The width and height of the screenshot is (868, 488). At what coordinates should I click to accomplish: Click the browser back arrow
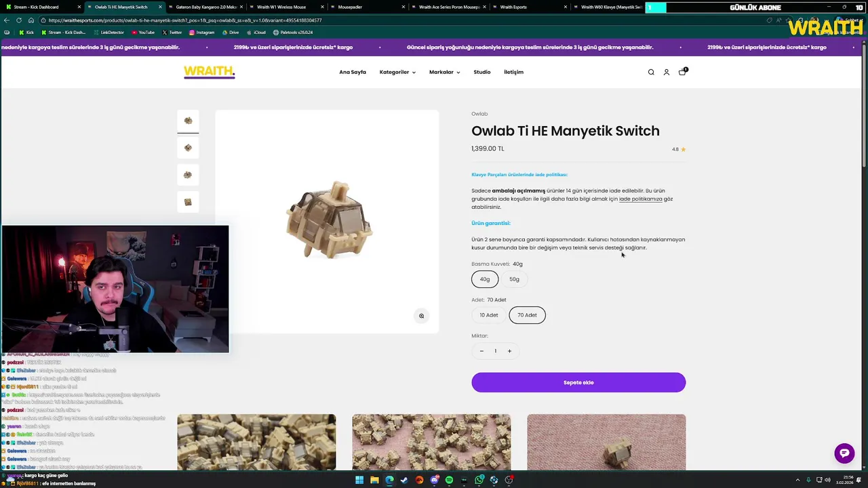tap(7, 20)
